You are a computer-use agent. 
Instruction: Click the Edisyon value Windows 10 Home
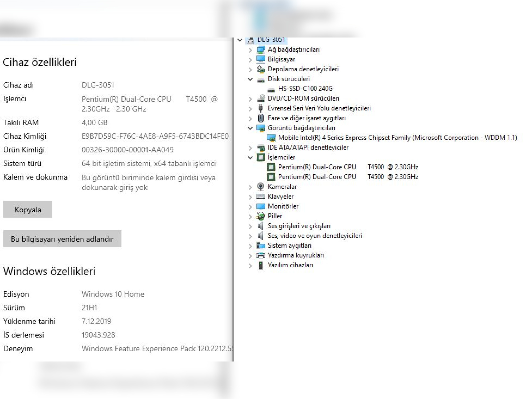coord(113,294)
